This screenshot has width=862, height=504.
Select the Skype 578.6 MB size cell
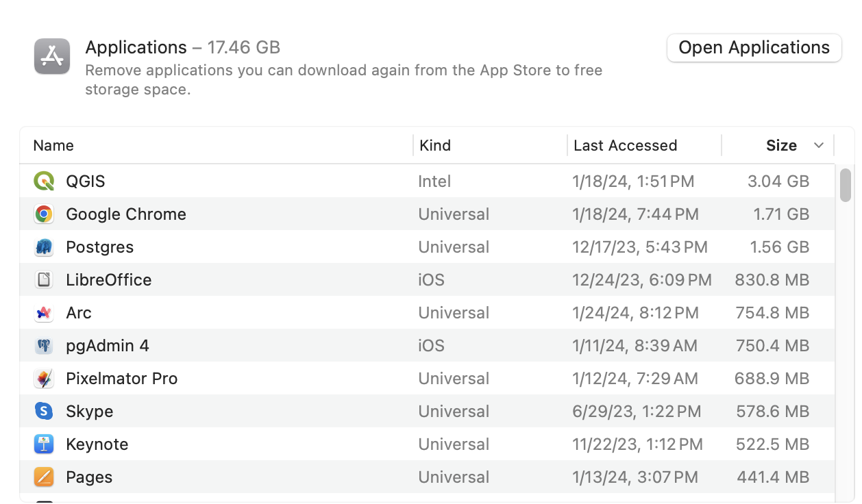coord(772,412)
